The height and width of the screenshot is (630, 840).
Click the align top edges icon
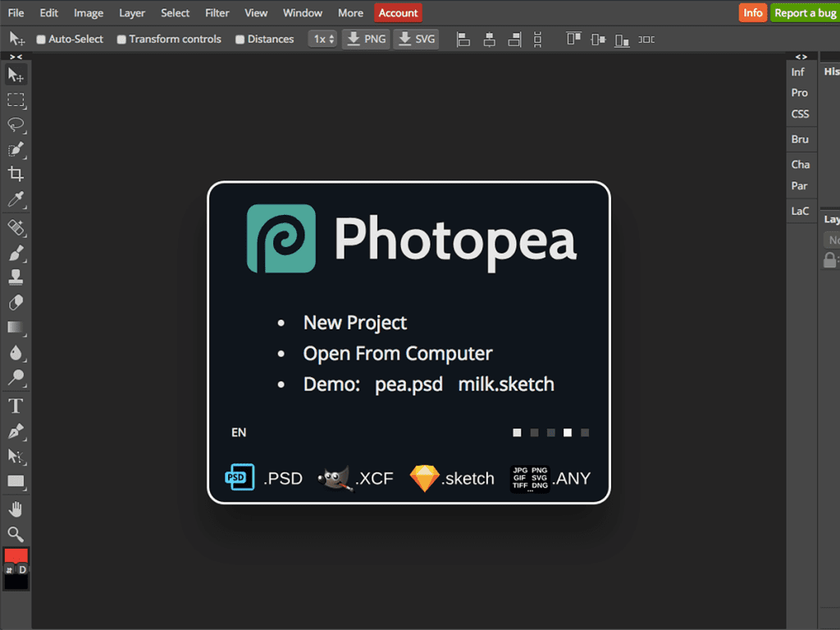(573, 39)
